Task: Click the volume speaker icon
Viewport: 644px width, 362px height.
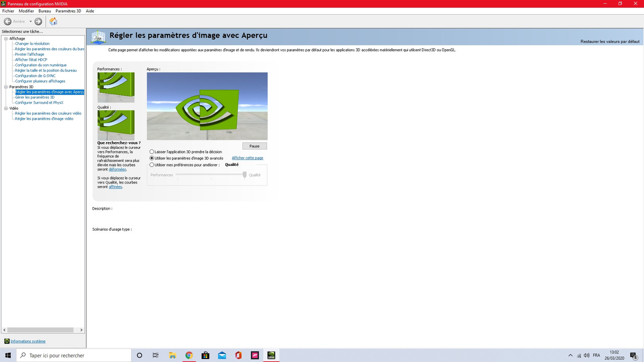Action: click(x=587, y=355)
